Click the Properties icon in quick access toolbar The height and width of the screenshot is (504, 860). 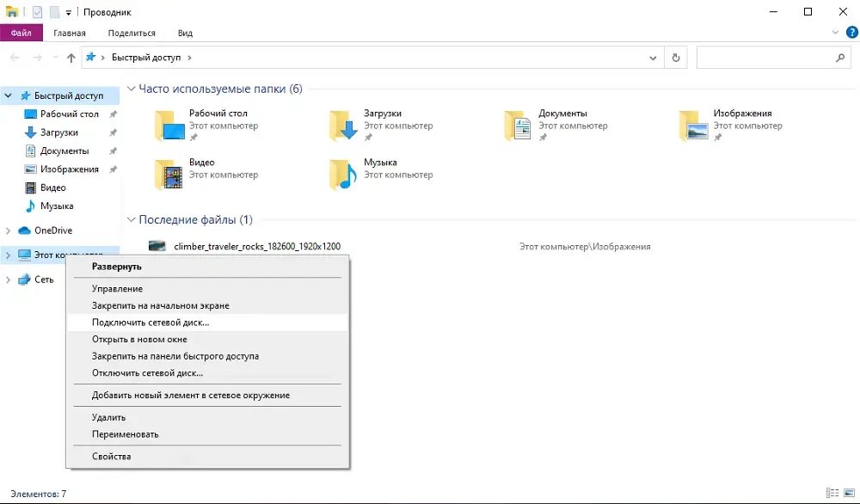pos(37,12)
